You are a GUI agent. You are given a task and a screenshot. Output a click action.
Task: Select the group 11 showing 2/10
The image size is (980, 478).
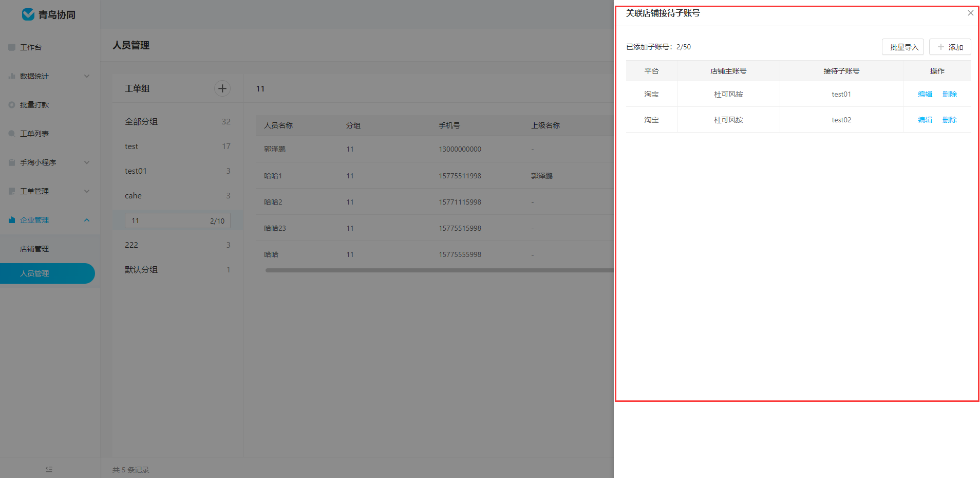click(x=178, y=220)
